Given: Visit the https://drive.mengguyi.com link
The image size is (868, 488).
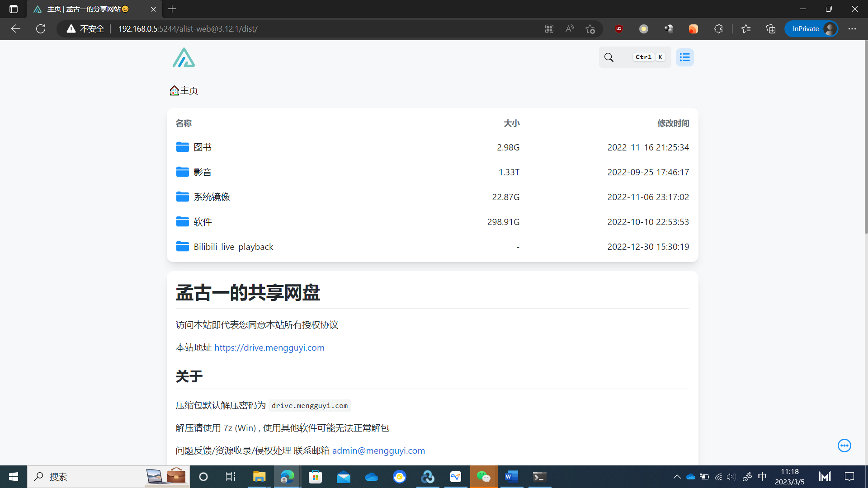Looking at the screenshot, I should coord(269,347).
